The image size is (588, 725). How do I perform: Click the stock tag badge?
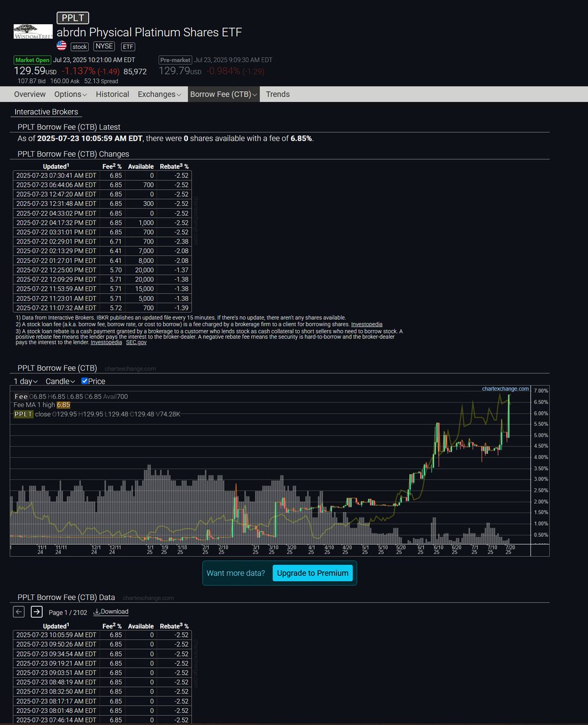point(79,47)
